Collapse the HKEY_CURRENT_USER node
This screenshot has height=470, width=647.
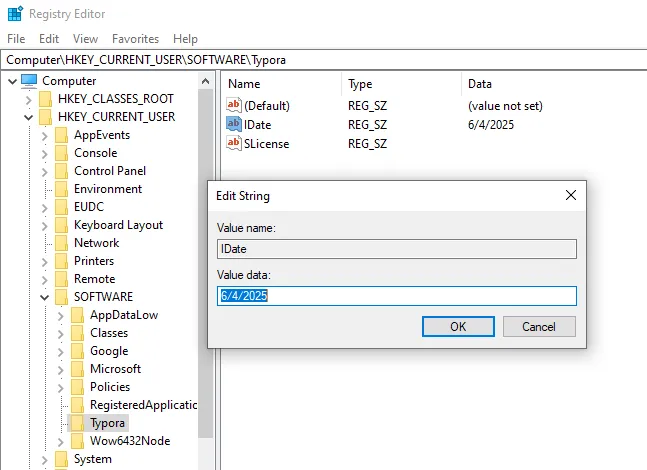pos(28,118)
